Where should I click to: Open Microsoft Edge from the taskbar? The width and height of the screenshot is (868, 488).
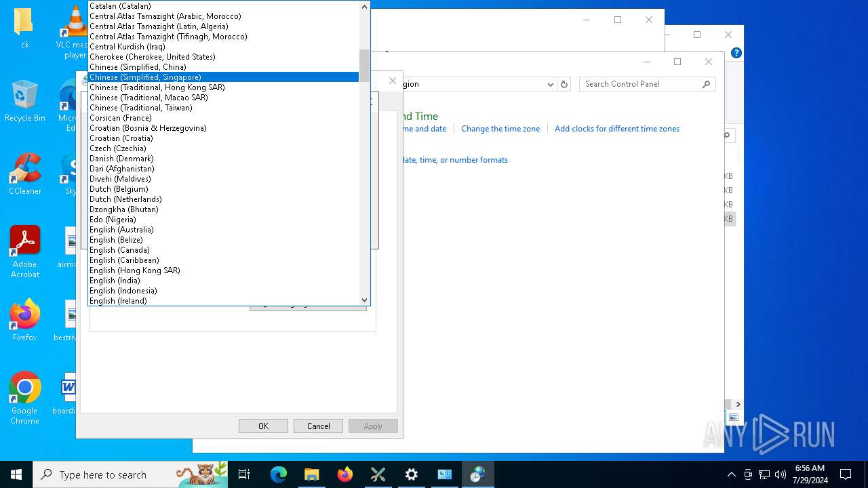[x=279, y=474]
